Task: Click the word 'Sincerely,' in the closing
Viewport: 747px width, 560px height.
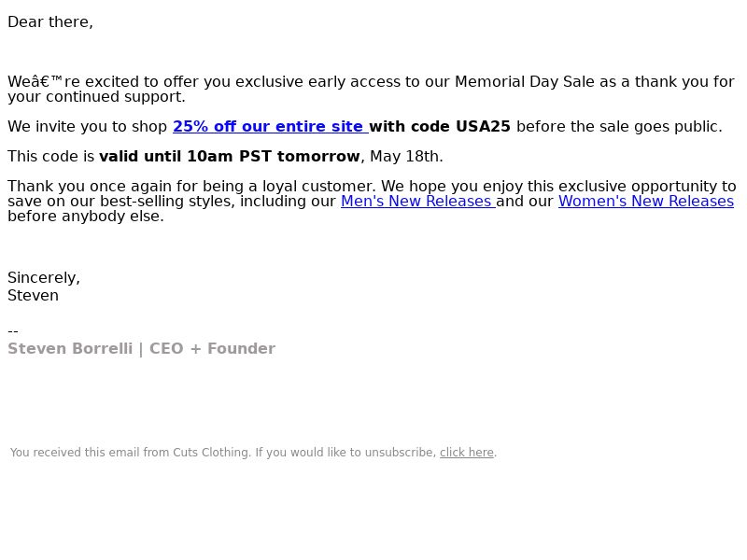Action: pos(44,278)
